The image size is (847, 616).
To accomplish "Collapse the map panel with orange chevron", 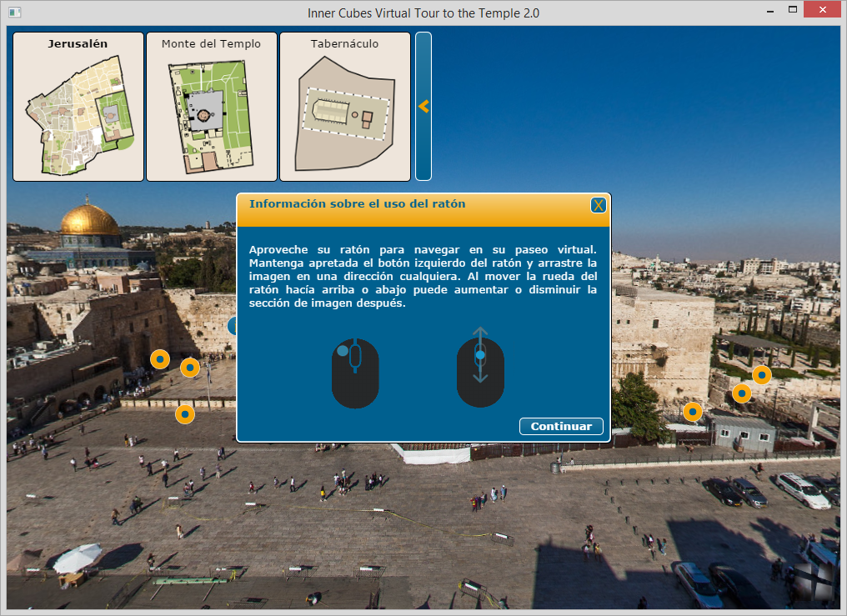I will click(x=423, y=107).
